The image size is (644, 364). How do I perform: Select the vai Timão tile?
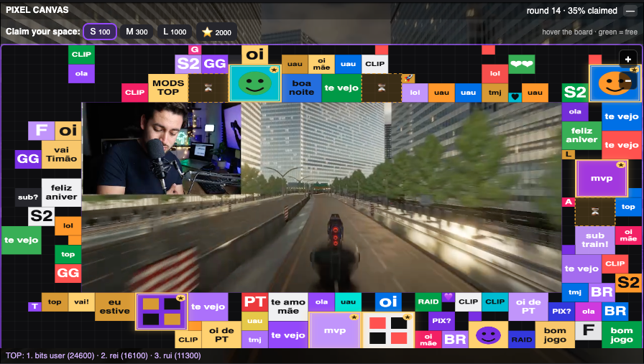[x=61, y=154]
